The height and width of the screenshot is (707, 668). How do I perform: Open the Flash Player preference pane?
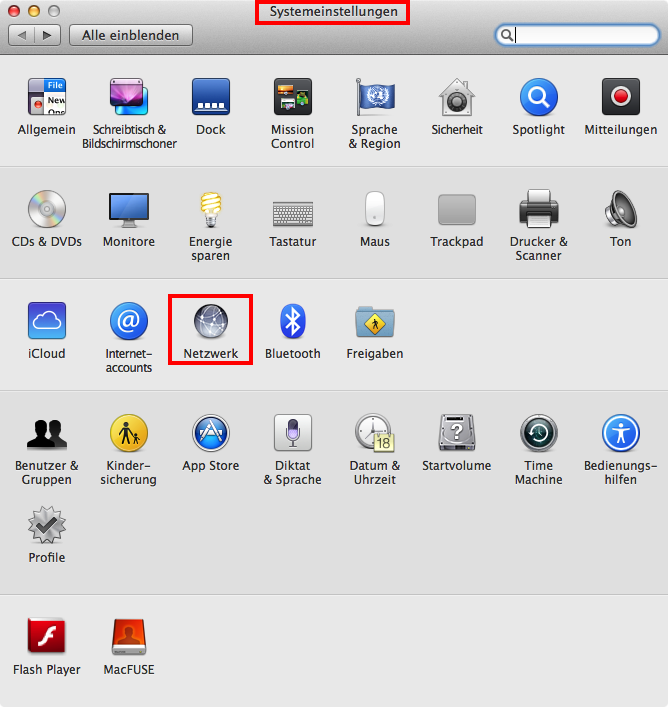pyautogui.click(x=47, y=636)
